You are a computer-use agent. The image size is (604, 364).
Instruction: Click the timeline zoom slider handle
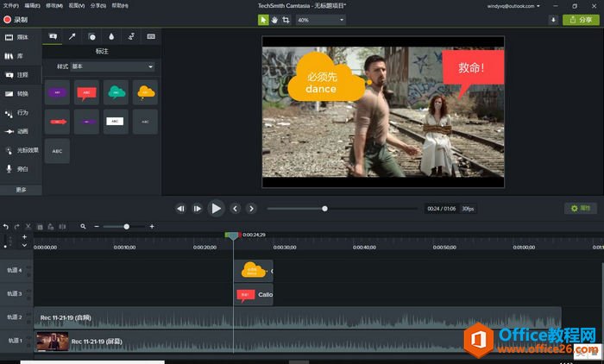pyautogui.click(x=127, y=226)
